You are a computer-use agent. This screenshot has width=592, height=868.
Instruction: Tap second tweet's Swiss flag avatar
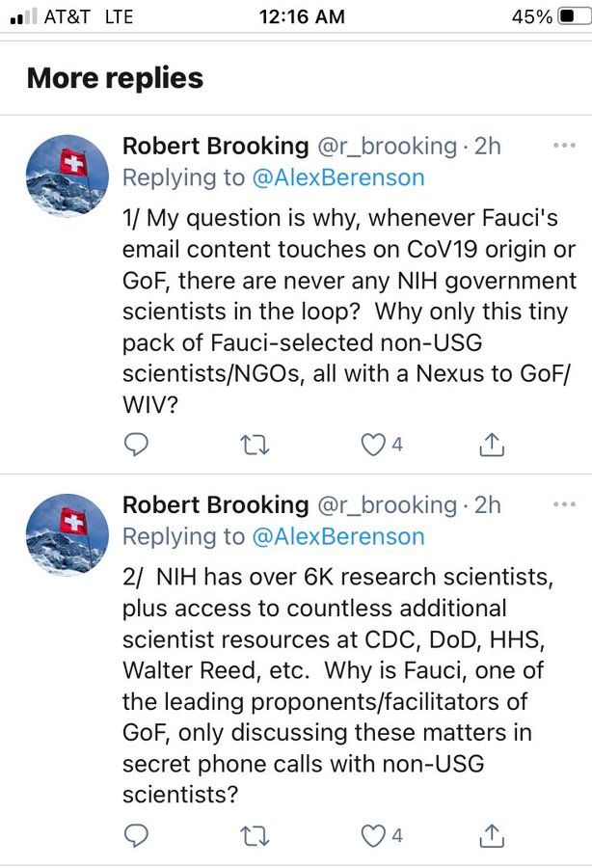click(x=67, y=534)
